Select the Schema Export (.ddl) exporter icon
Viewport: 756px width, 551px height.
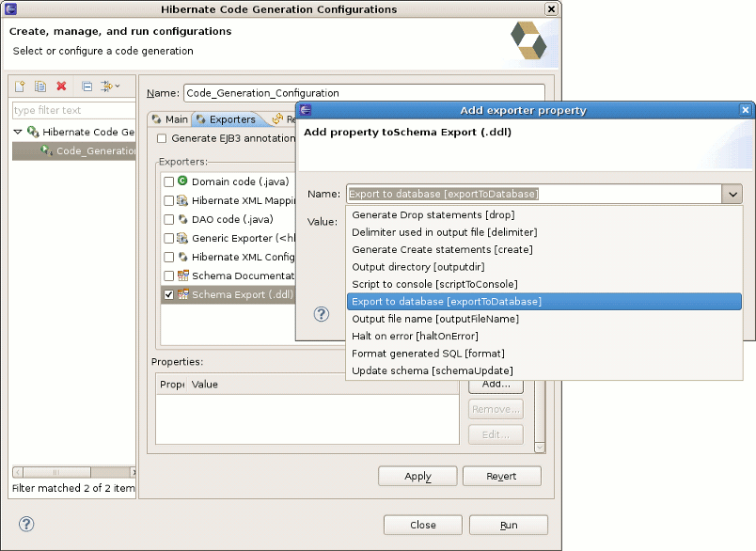[x=182, y=294]
